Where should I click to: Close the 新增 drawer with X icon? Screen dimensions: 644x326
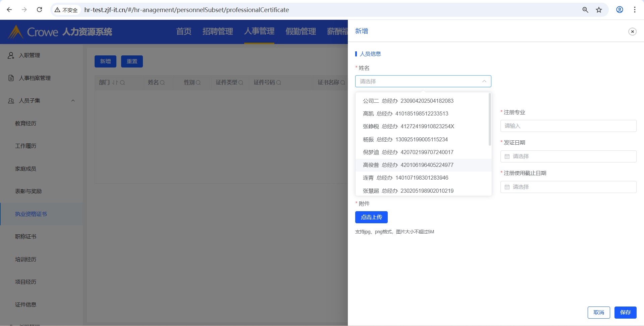(x=632, y=32)
